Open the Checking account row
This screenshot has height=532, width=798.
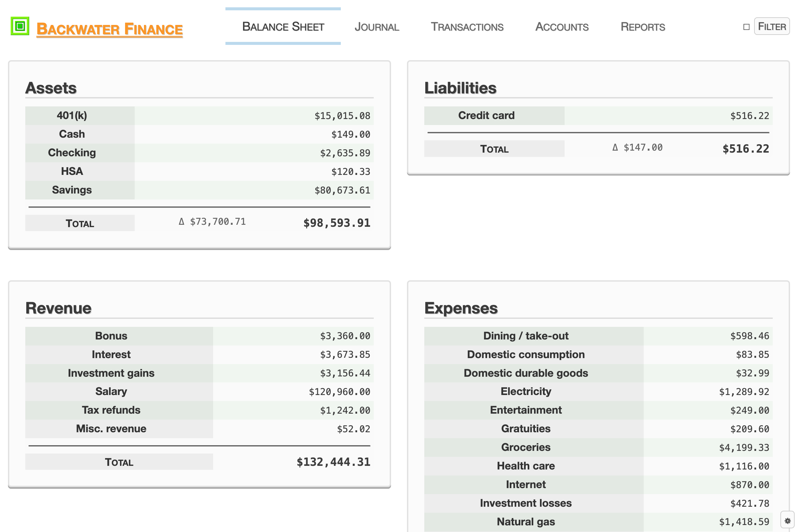click(72, 153)
